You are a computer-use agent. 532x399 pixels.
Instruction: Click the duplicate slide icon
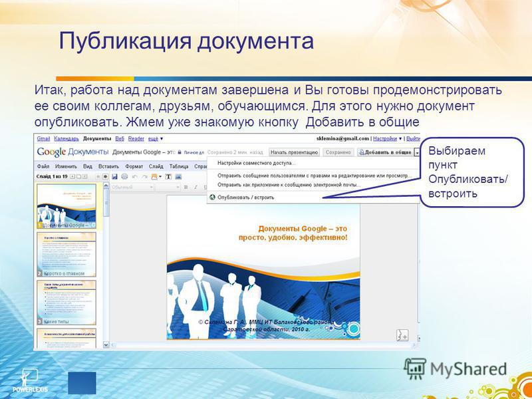click(x=78, y=176)
